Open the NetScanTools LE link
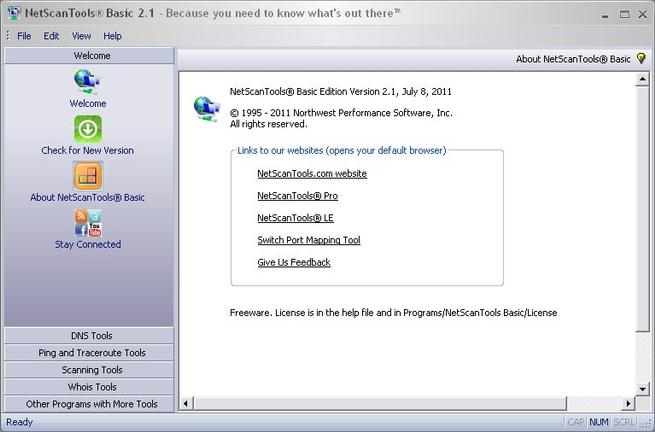 click(x=295, y=218)
